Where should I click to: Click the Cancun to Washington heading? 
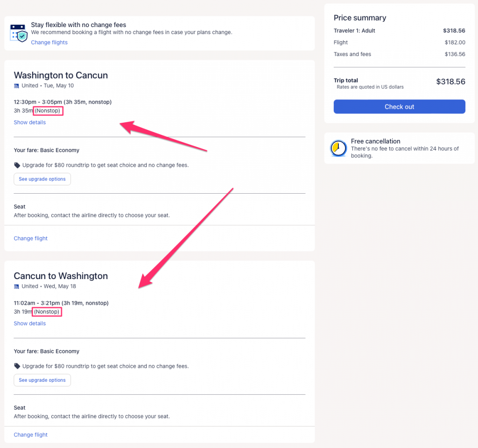61,276
